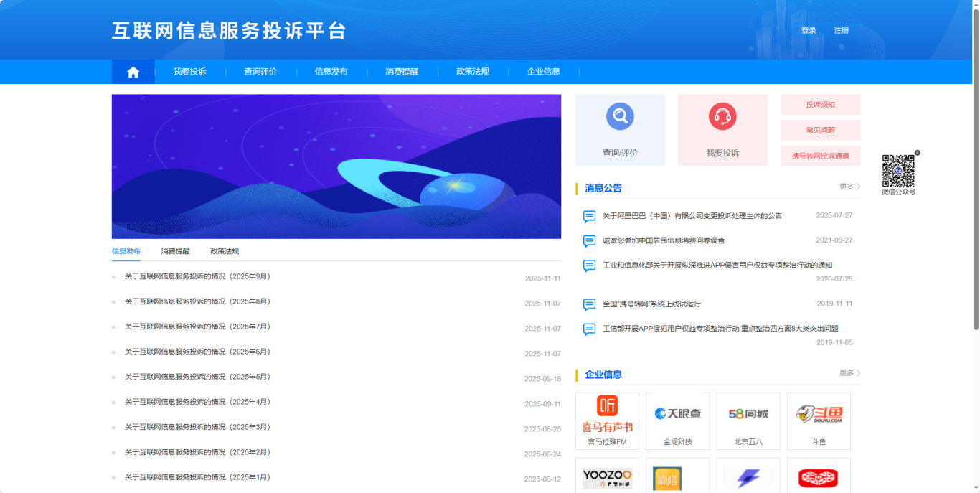Expand 更多 next to 企业信息

[849, 373]
